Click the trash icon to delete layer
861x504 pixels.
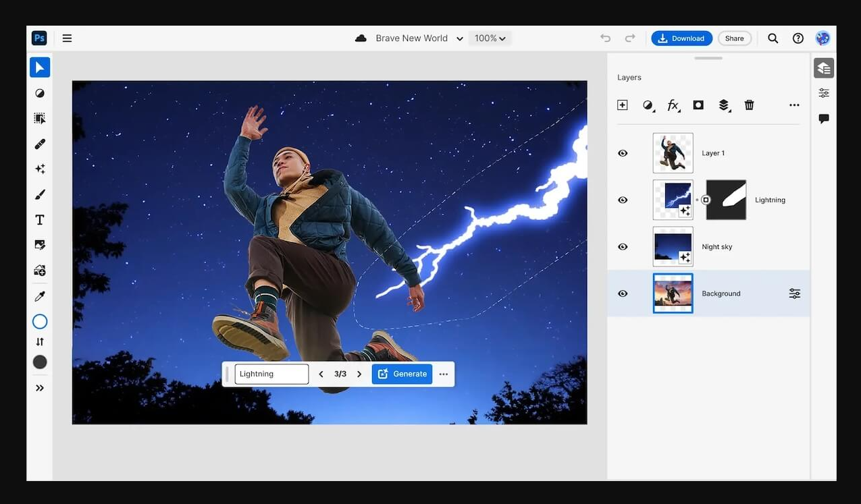(x=749, y=105)
